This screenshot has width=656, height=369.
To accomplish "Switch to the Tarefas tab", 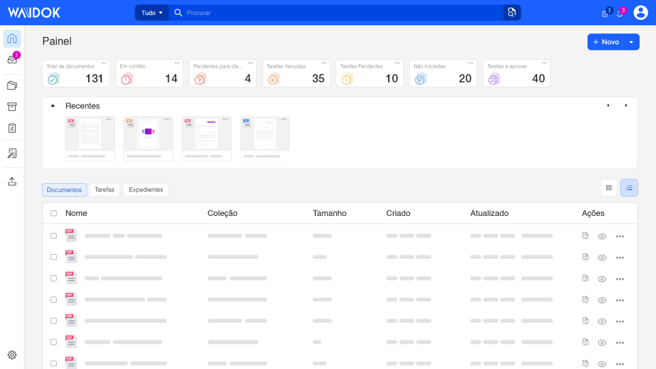I will pyautogui.click(x=105, y=190).
